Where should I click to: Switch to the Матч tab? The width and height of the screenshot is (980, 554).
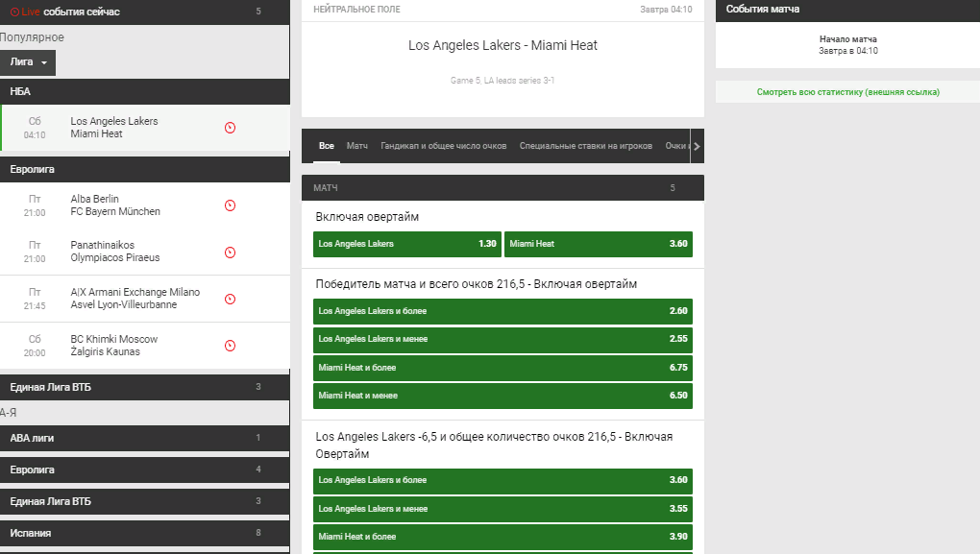356,146
